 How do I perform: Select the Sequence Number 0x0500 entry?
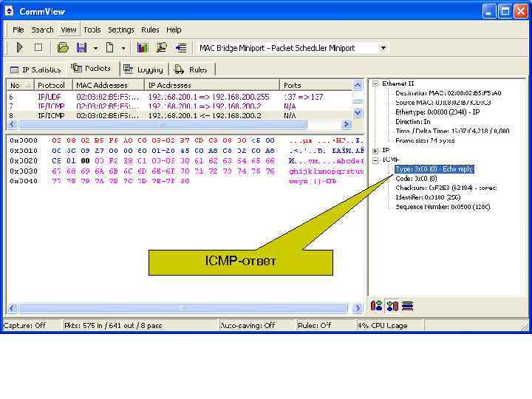[443, 207]
